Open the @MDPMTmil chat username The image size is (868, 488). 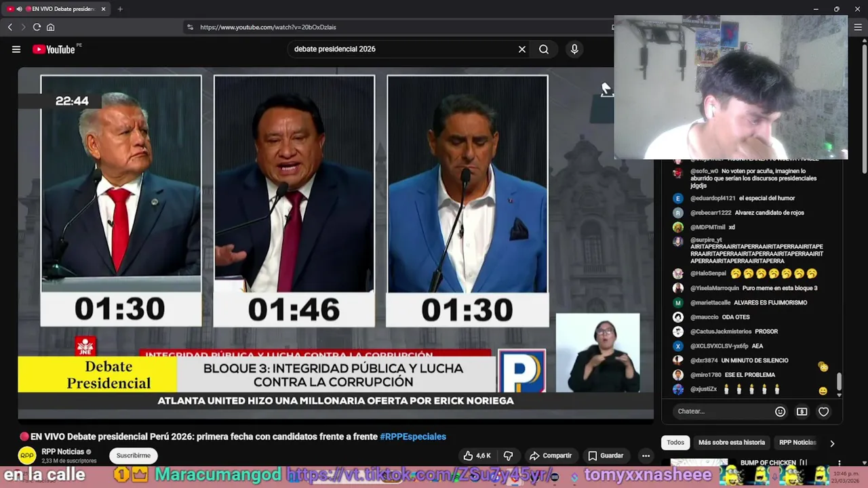click(708, 227)
